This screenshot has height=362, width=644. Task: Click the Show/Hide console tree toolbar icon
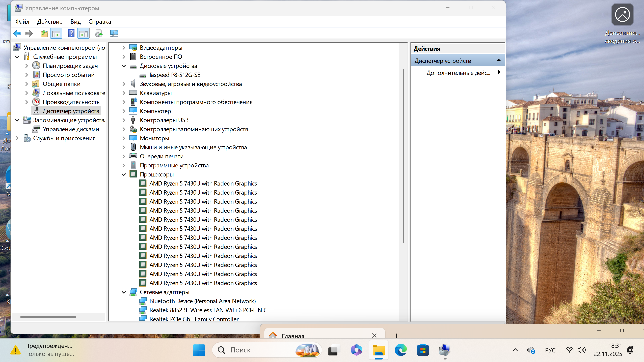coord(56,33)
